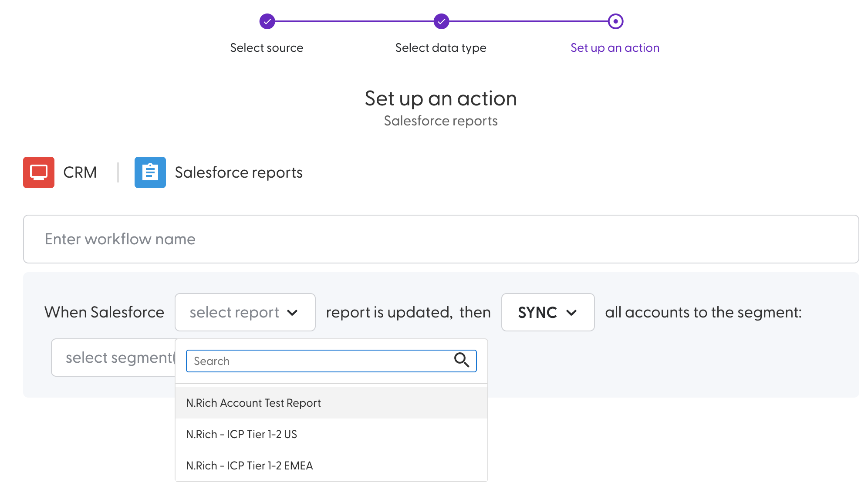Click the Salesforce reports subtitle under heading

tap(441, 121)
